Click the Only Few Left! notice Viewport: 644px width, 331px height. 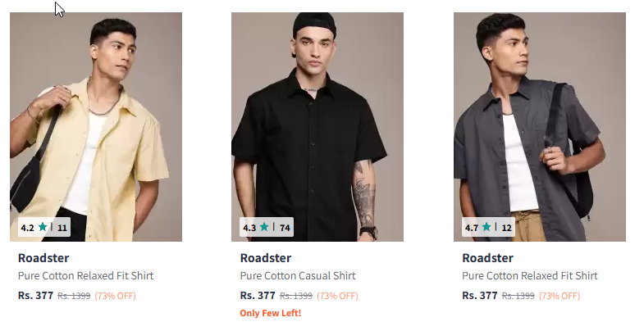click(x=271, y=313)
